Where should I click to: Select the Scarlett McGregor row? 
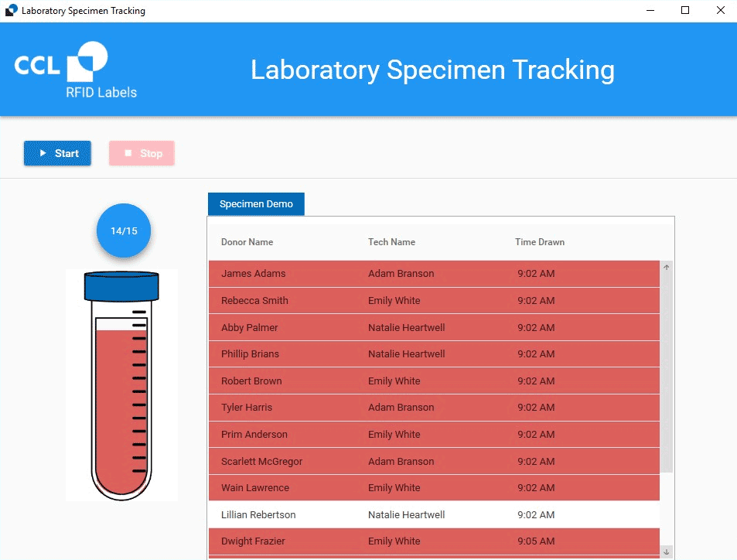(433, 462)
